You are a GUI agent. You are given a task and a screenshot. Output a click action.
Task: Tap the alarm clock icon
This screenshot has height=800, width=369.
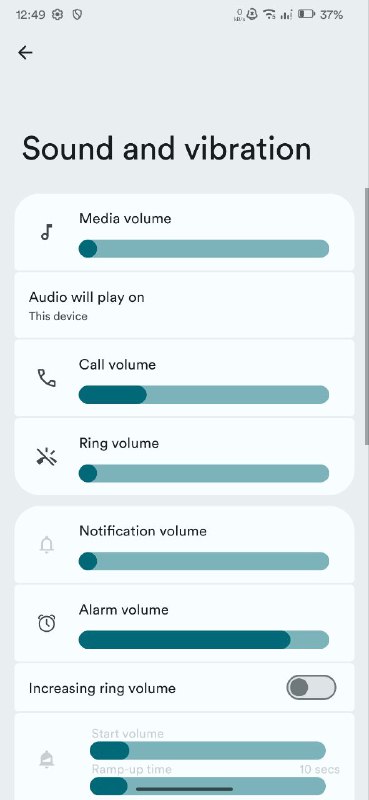point(47,623)
